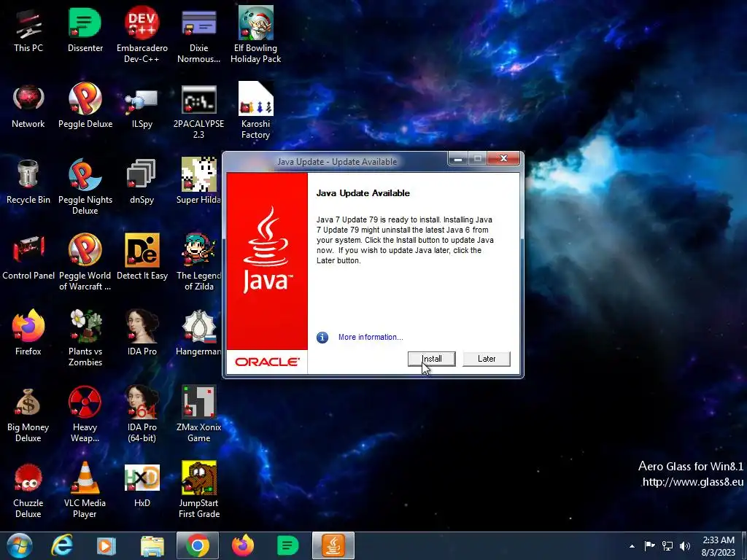Select the Recycle Bin desktop icon

click(x=28, y=182)
